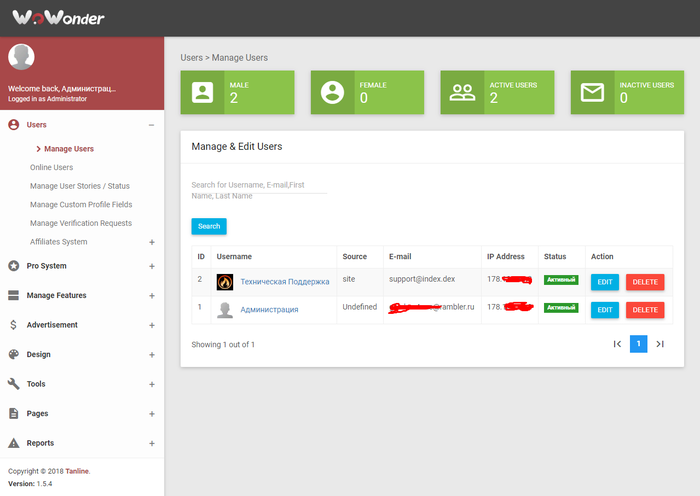The image size is (700, 496).
Task: Open Manage Verification Requests page
Action: pyautogui.click(x=81, y=223)
